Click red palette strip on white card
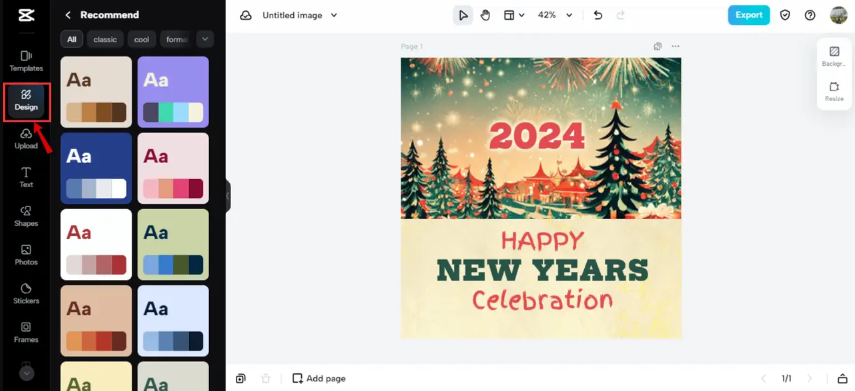 click(96, 264)
